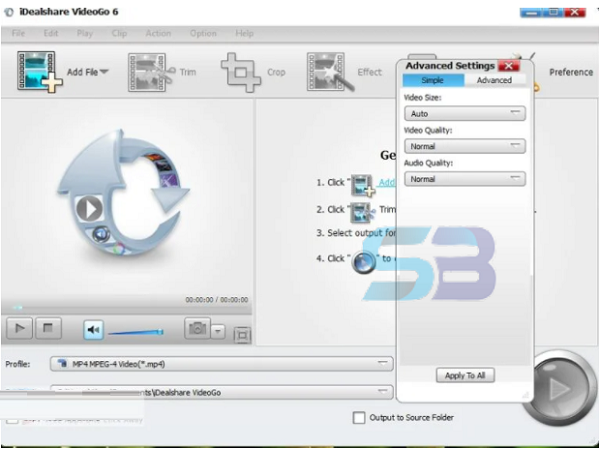Image resolution: width=600 pixels, height=449 pixels.
Task: Click the Add File film icon
Action: coord(39,72)
